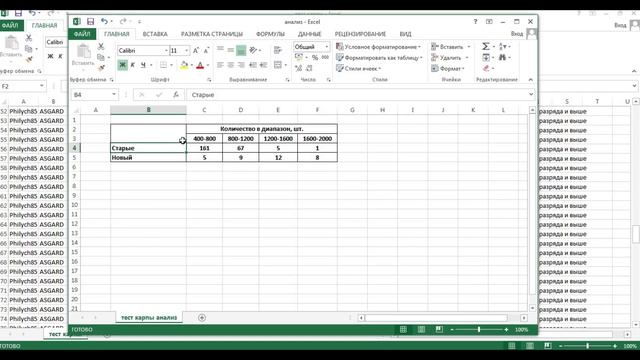Viewport: 640px width, 360px height.
Task: Open the font size 11 dropdown
Action: (x=187, y=51)
